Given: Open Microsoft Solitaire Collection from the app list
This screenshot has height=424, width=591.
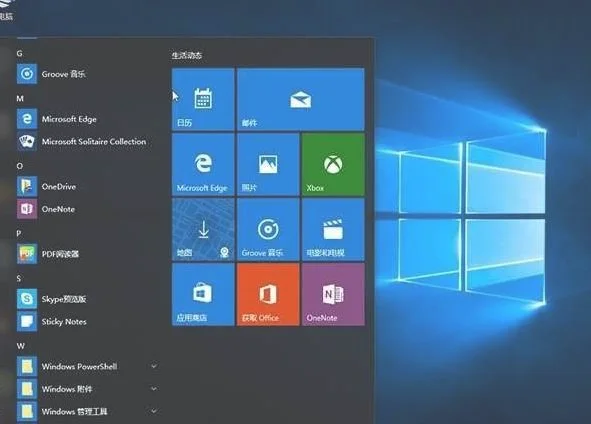Looking at the screenshot, I should 87,141.
